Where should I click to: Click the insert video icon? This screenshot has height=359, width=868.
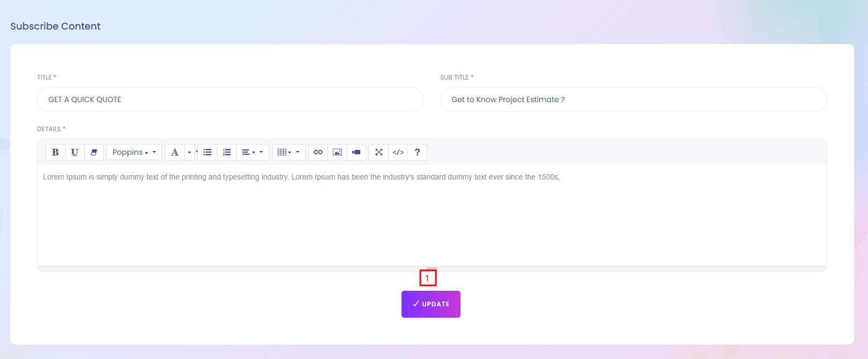tap(356, 153)
